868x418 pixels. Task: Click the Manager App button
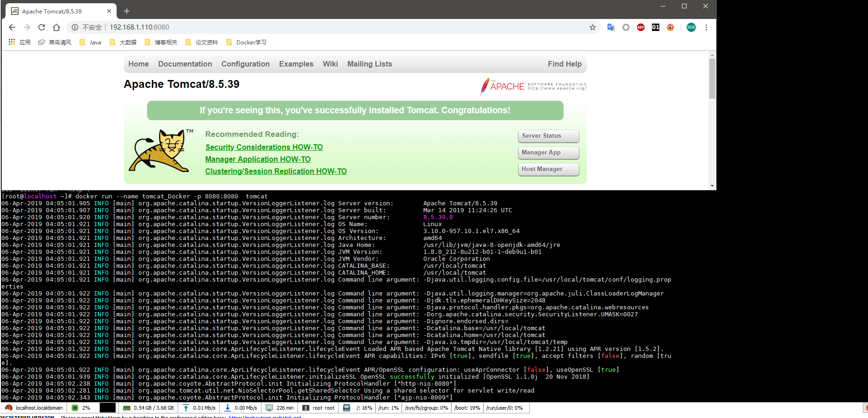point(548,153)
